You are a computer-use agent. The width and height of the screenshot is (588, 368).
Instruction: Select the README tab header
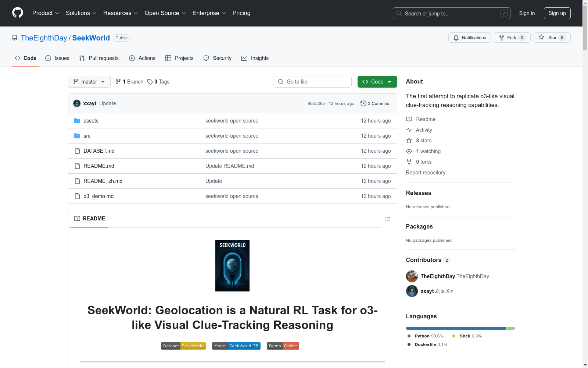click(x=90, y=219)
